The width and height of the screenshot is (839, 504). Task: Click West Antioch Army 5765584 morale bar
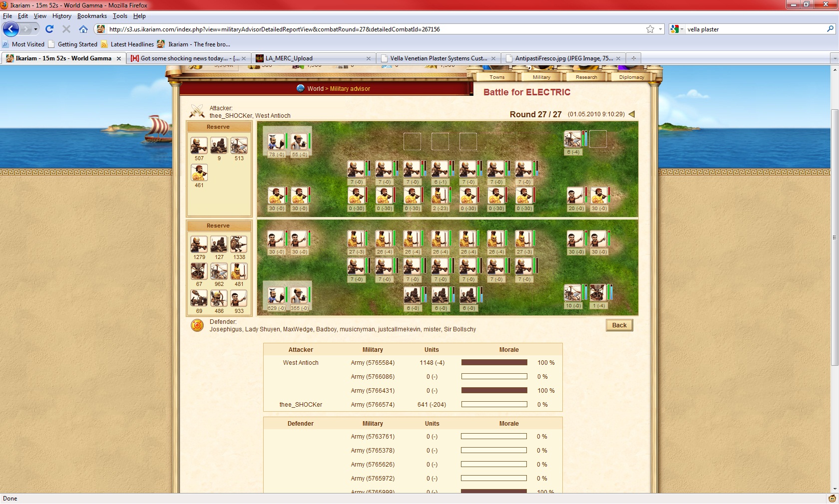[x=494, y=363]
